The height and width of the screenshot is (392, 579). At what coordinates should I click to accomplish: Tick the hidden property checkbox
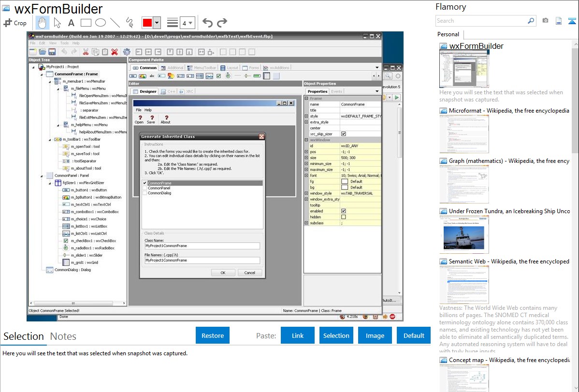(x=344, y=217)
